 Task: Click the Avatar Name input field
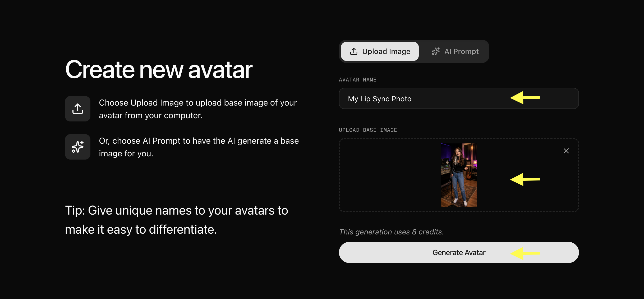click(459, 98)
